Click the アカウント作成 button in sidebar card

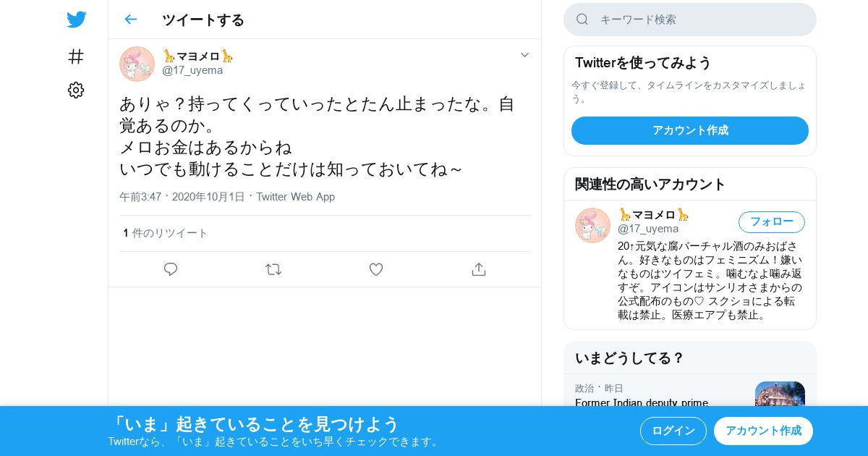(690, 130)
